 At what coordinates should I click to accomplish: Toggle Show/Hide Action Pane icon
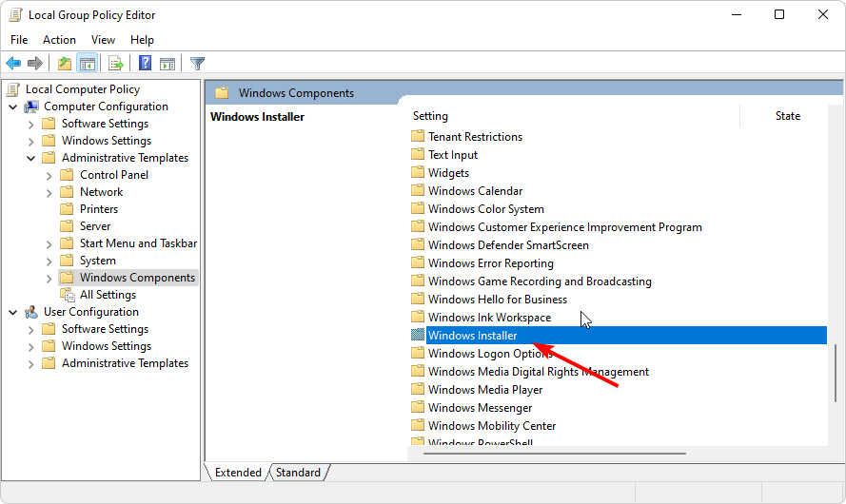click(167, 64)
